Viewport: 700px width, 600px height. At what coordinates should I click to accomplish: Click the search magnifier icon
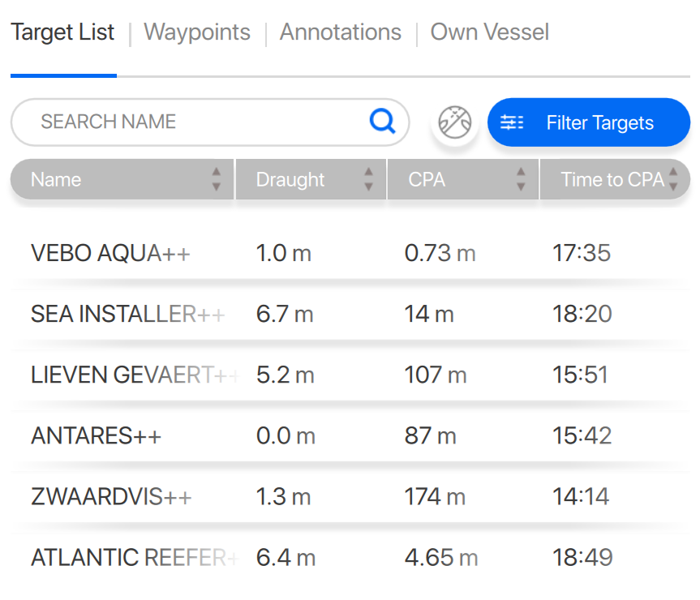[x=382, y=122]
